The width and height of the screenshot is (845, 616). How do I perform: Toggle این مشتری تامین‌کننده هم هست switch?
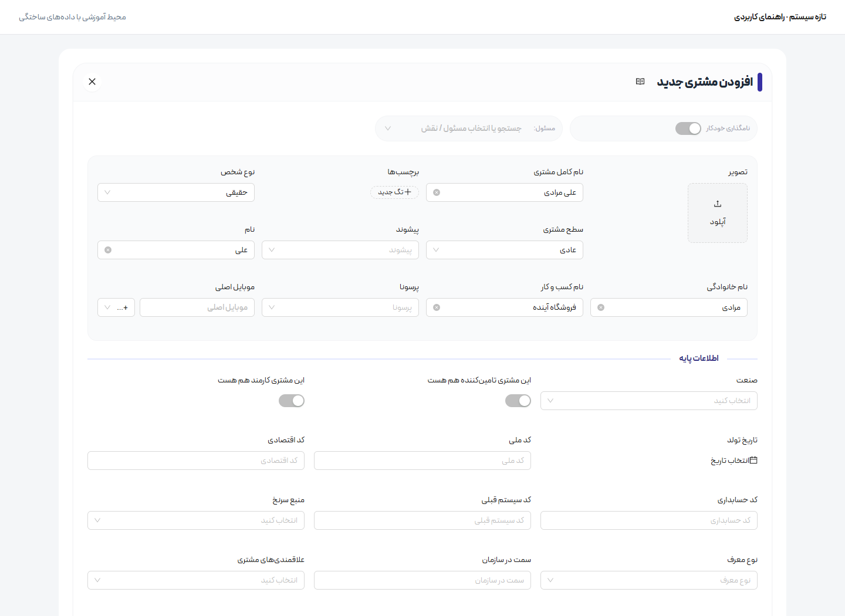518,401
